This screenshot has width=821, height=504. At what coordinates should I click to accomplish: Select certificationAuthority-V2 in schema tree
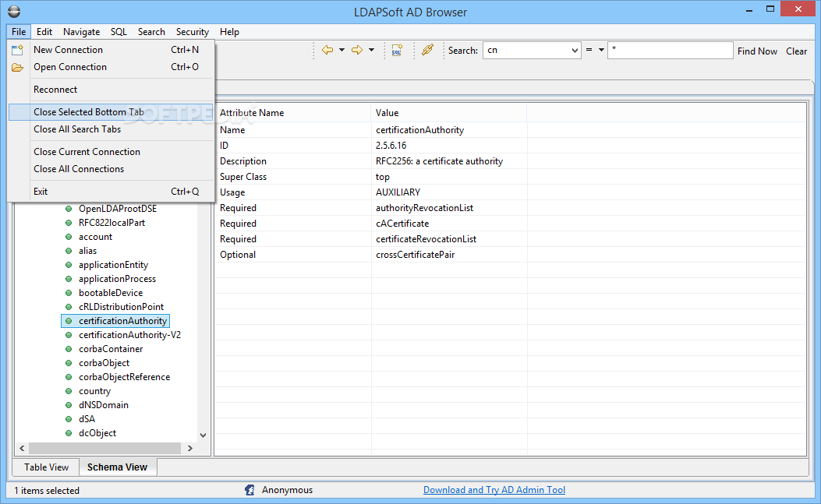[130, 335]
